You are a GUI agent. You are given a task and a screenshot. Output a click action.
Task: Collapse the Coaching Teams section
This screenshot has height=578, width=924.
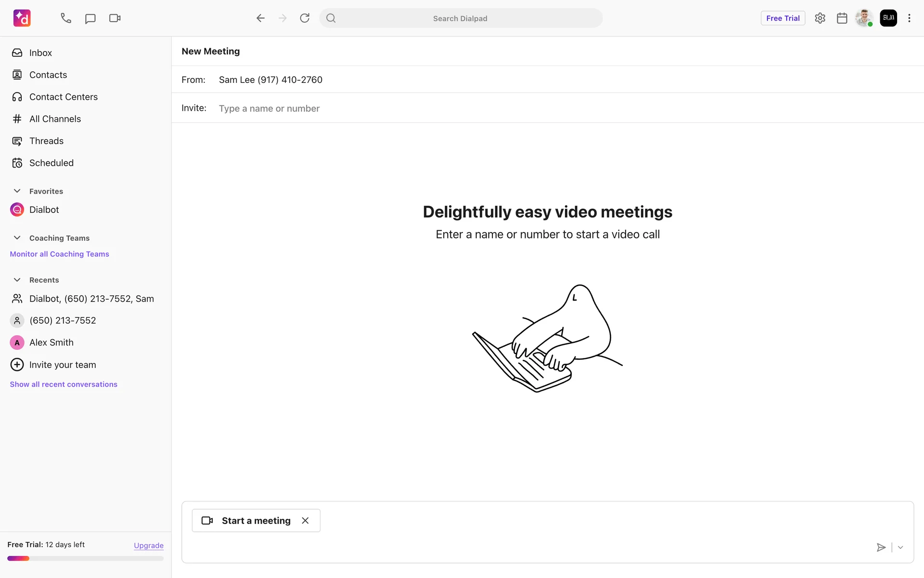(17, 238)
